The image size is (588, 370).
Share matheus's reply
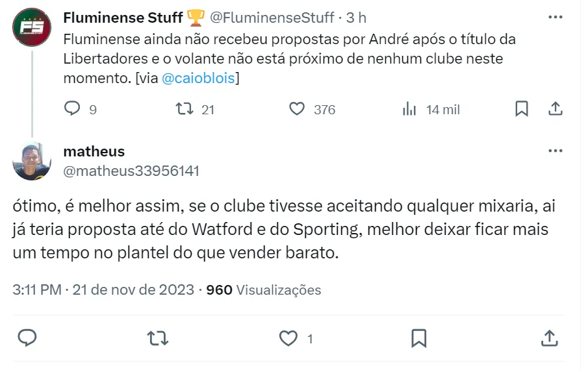pos(549,338)
